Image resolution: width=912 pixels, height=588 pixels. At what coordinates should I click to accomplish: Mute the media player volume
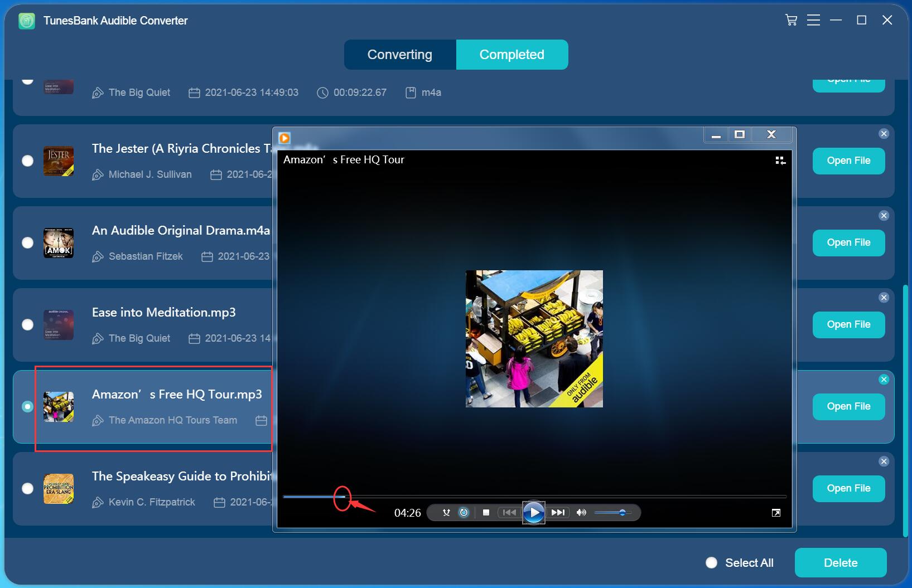pos(581,513)
